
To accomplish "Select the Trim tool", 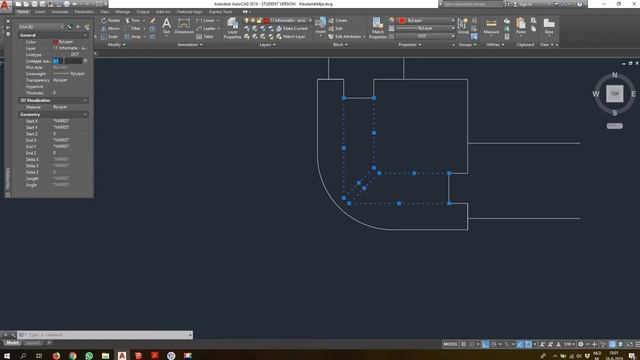I will (133, 20).
